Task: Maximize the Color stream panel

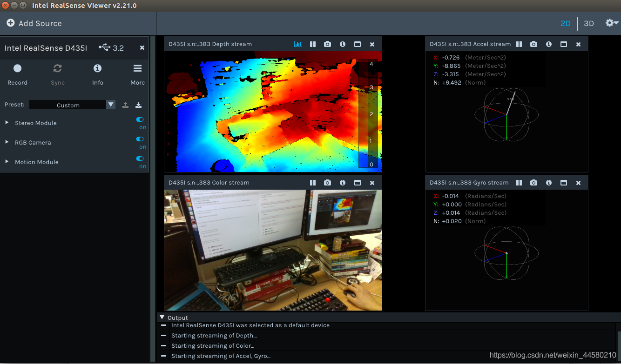Action: 358,183
